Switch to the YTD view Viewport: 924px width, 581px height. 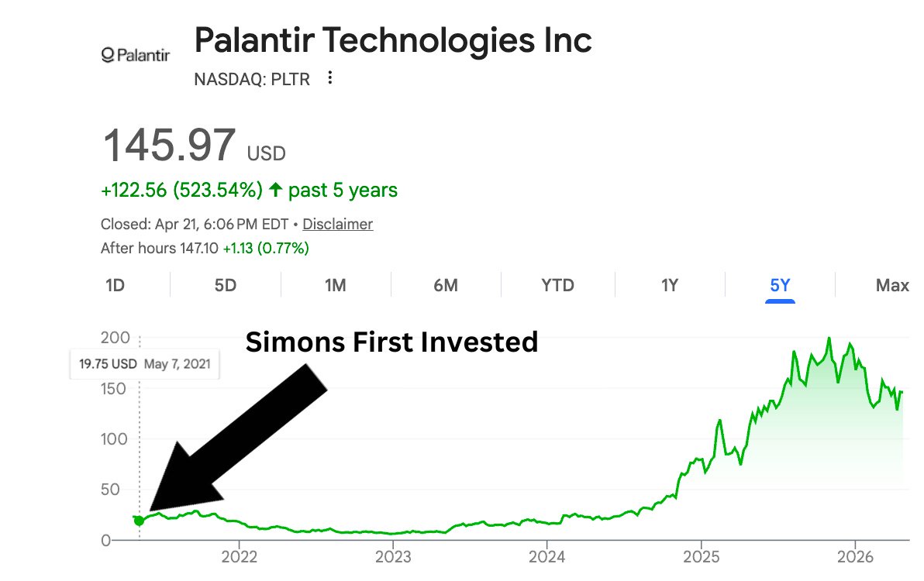[557, 285]
